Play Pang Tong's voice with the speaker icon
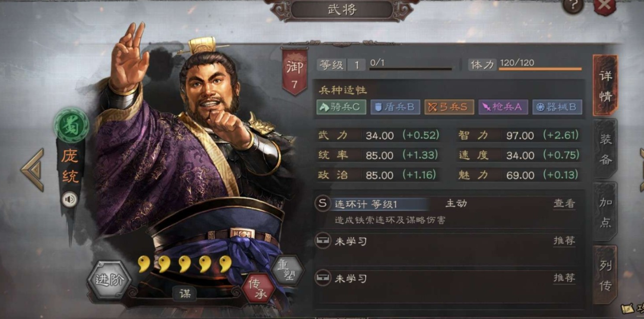This screenshot has width=644, height=319. click(x=70, y=200)
